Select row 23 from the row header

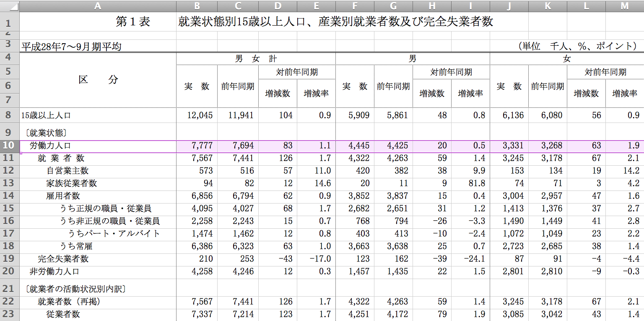coord(10,314)
